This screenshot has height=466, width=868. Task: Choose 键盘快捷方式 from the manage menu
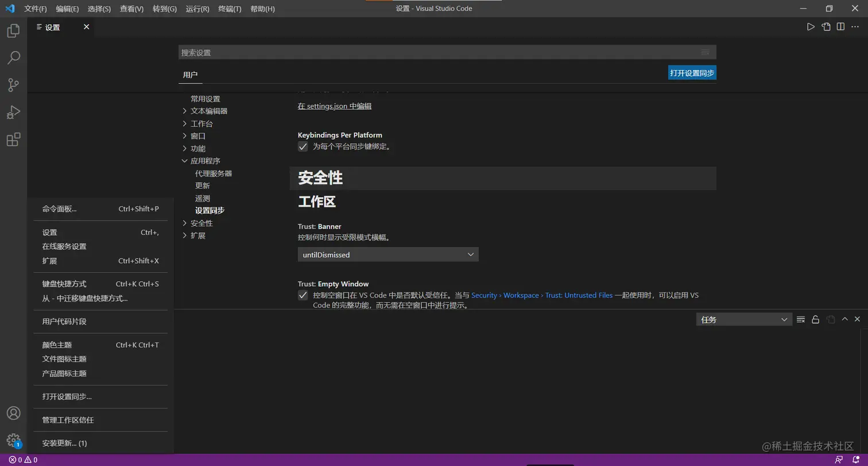click(100, 284)
